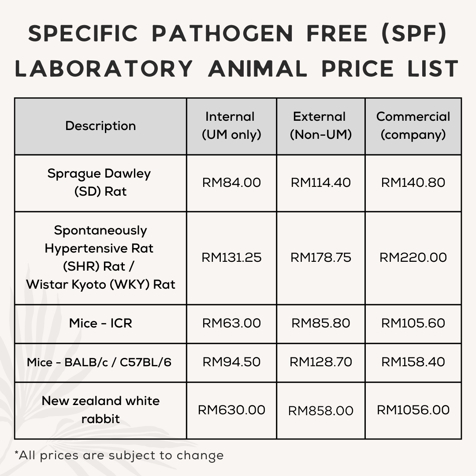Click the Sprague Dawley (SD) Rat row label
The image size is (476, 476).
pos(100,182)
